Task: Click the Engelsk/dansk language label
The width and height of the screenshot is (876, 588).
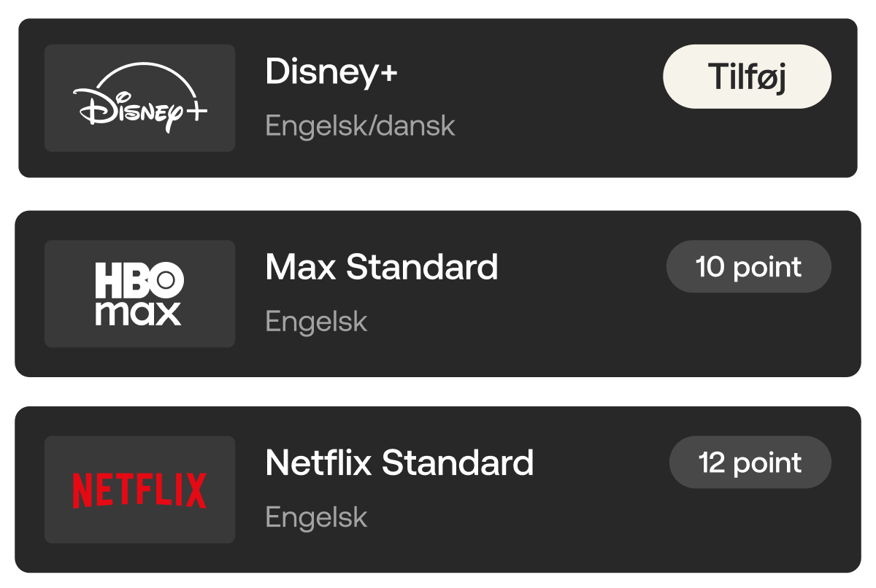Action: [x=361, y=126]
